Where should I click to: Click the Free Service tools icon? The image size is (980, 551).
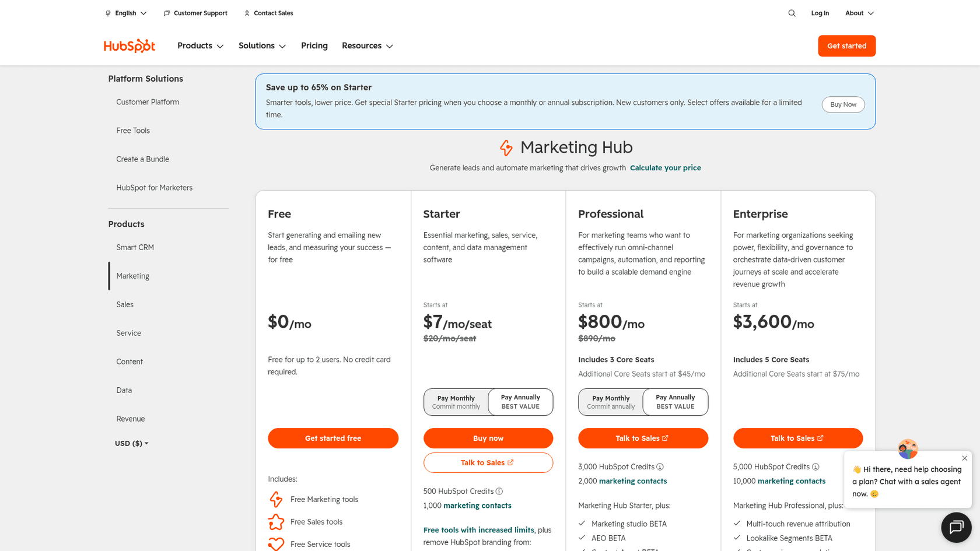(x=276, y=544)
